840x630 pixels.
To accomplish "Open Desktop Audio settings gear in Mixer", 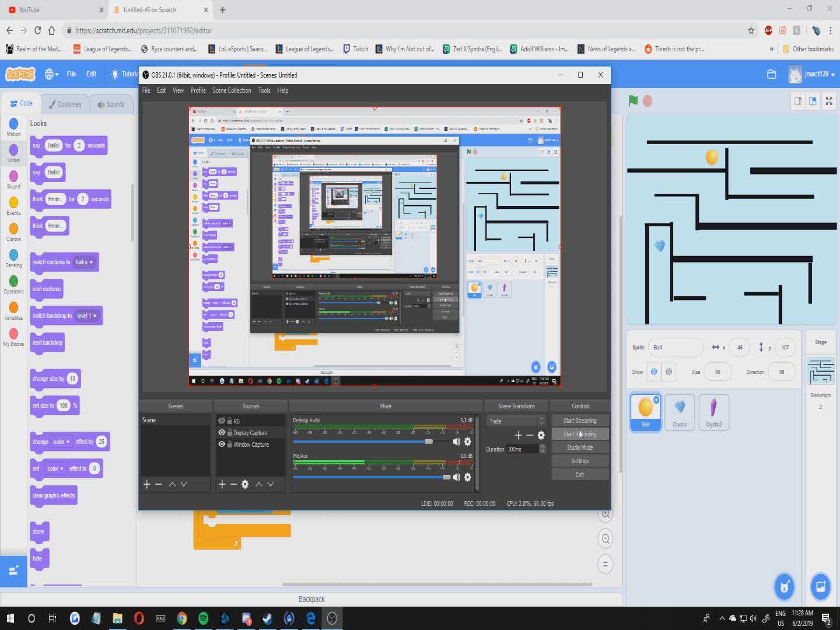I will pyautogui.click(x=467, y=442).
